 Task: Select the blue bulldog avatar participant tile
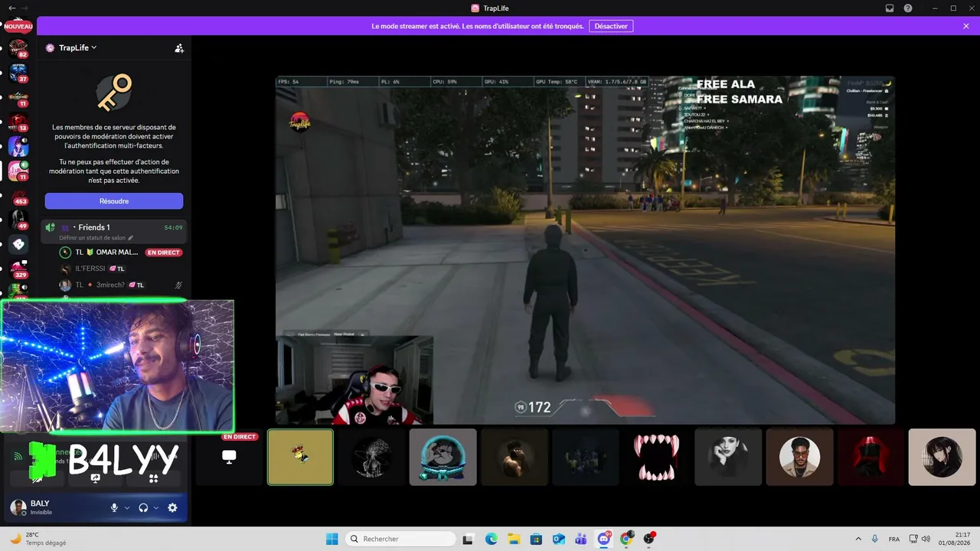(443, 457)
